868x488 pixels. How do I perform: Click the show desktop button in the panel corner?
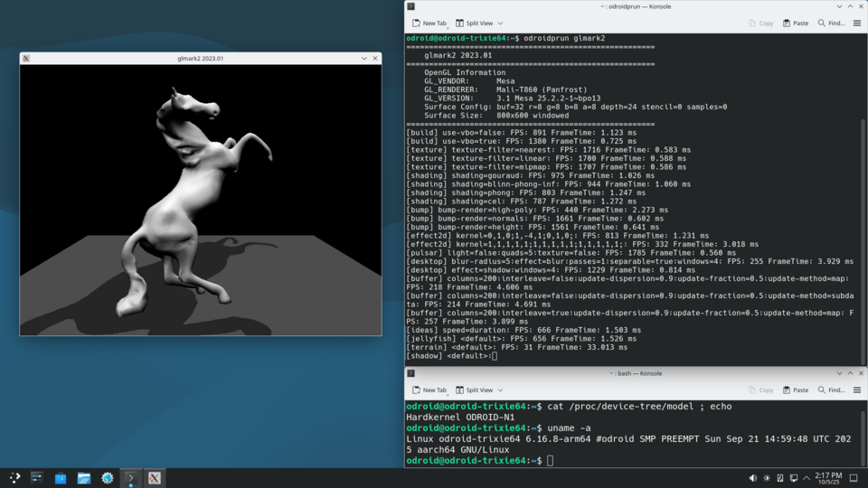coord(854,477)
